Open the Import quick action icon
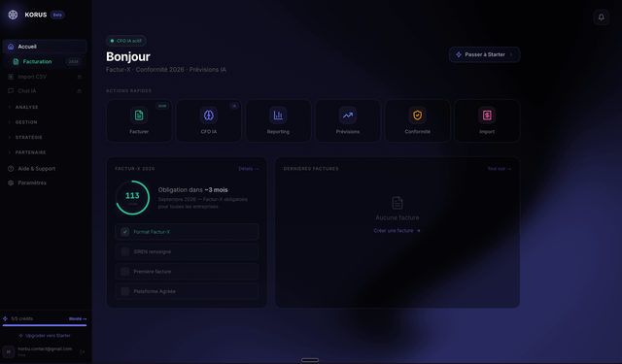Viewport: 622px width, 364px height. point(487,116)
